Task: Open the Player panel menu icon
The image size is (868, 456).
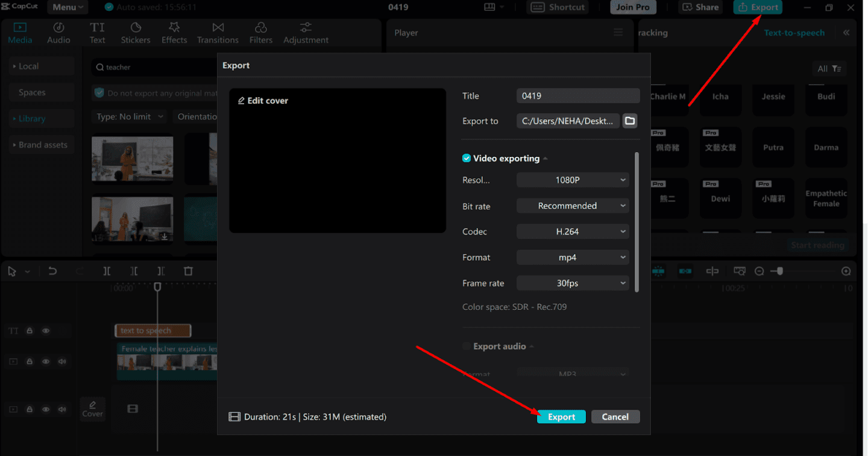Action: [x=618, y=33]
